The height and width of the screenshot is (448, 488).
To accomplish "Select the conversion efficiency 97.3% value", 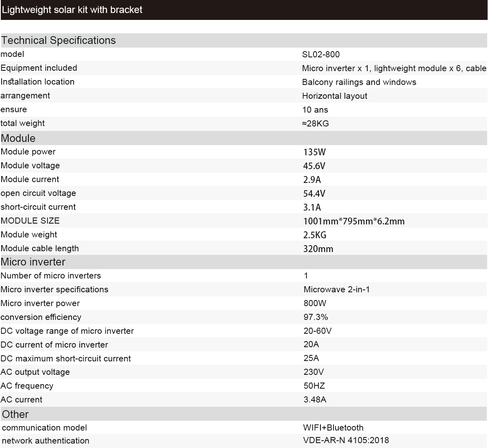I will (316, 317).
